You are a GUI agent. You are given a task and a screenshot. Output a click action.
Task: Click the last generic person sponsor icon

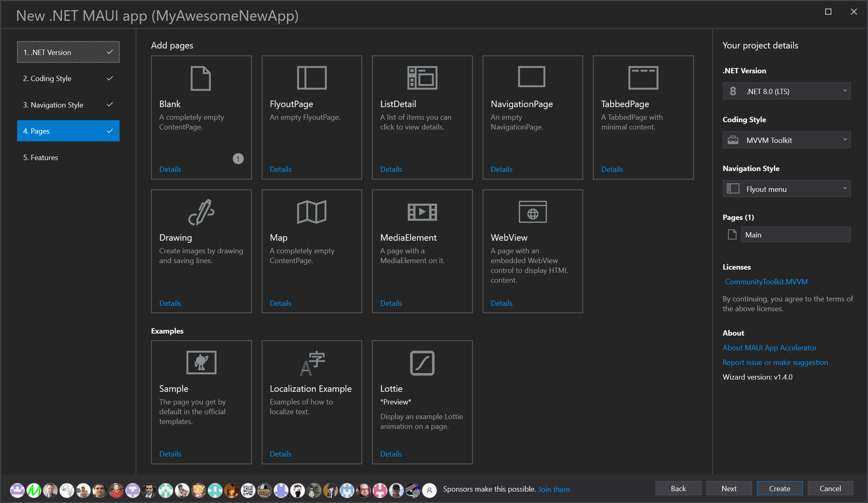(x=429, y=490)
